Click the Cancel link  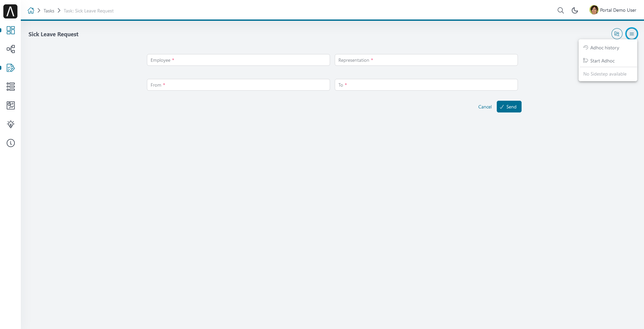(x=485, y=107)
